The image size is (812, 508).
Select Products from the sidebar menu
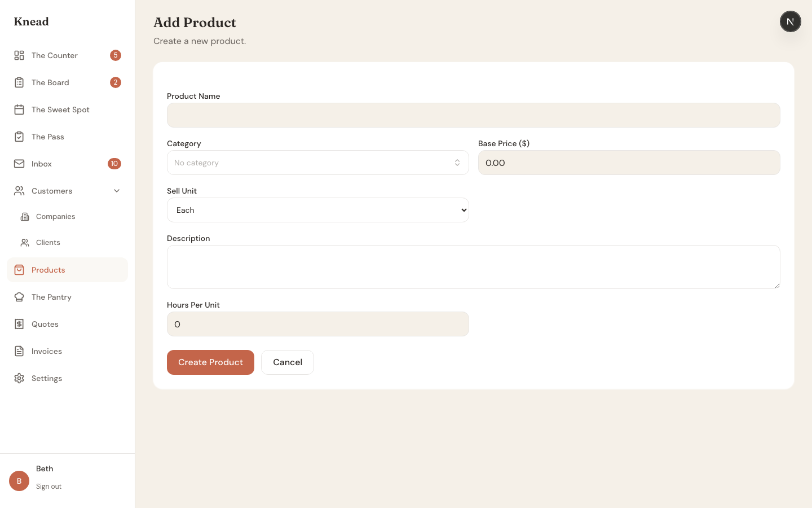48,270
